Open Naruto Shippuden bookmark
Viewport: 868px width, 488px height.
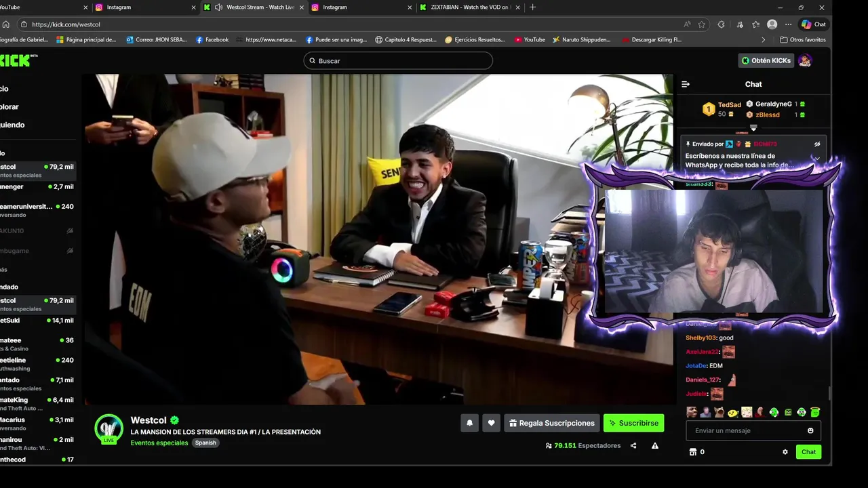click(x=582, y=39)
